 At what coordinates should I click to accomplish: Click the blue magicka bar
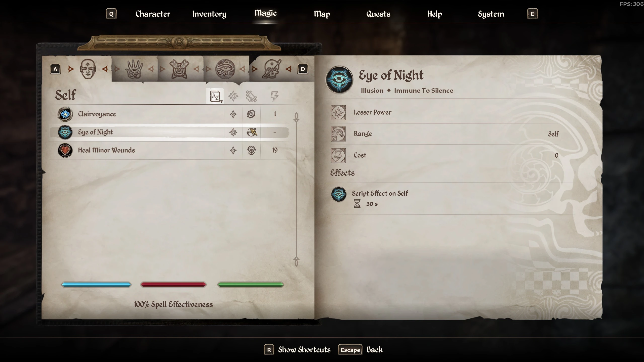point(96,285)
